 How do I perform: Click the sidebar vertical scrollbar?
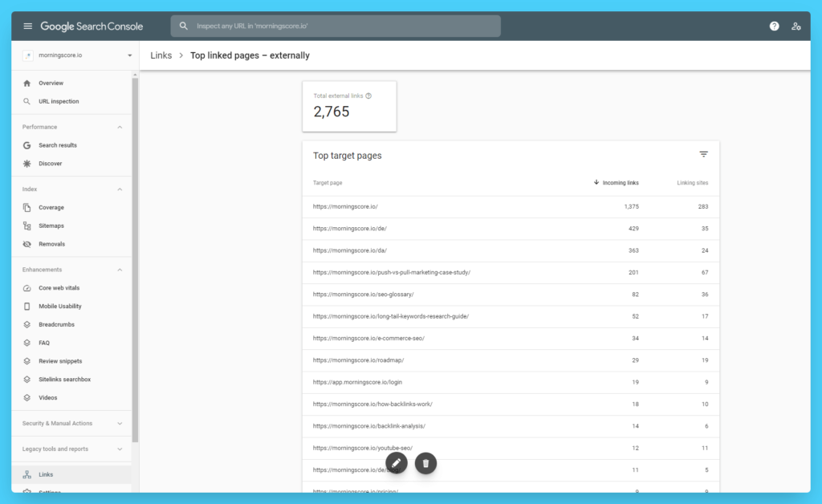135,259
